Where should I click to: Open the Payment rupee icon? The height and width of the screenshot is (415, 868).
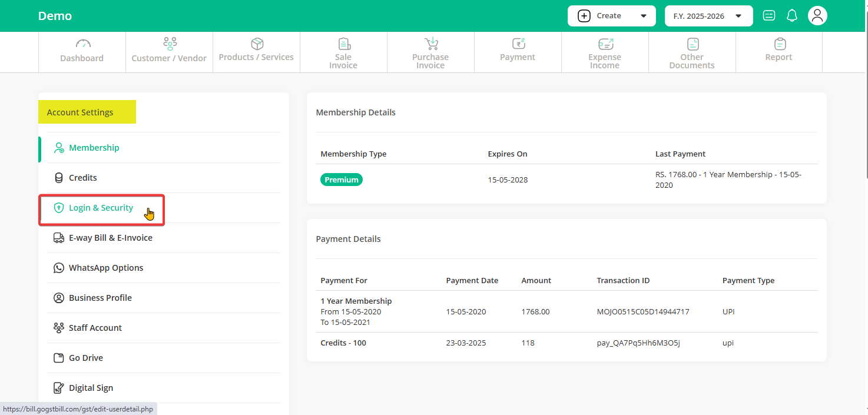pyautogui.click(x=518, y=44)
